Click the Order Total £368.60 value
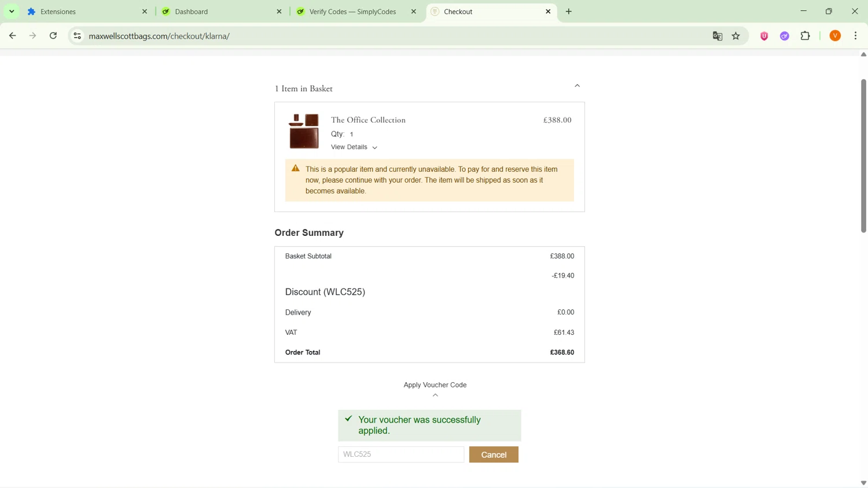This screenshot has width=868, height=488. point(562,352)
